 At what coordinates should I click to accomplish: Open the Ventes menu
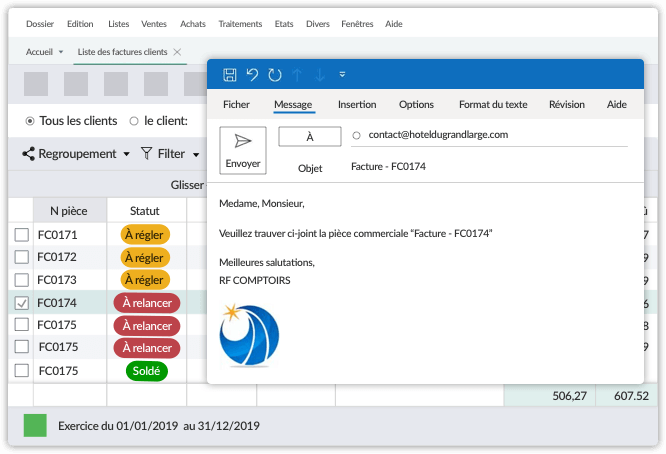pos(154,23)
